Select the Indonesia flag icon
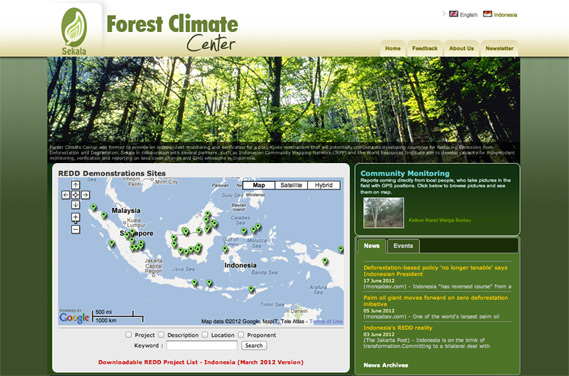 point(487,14)
